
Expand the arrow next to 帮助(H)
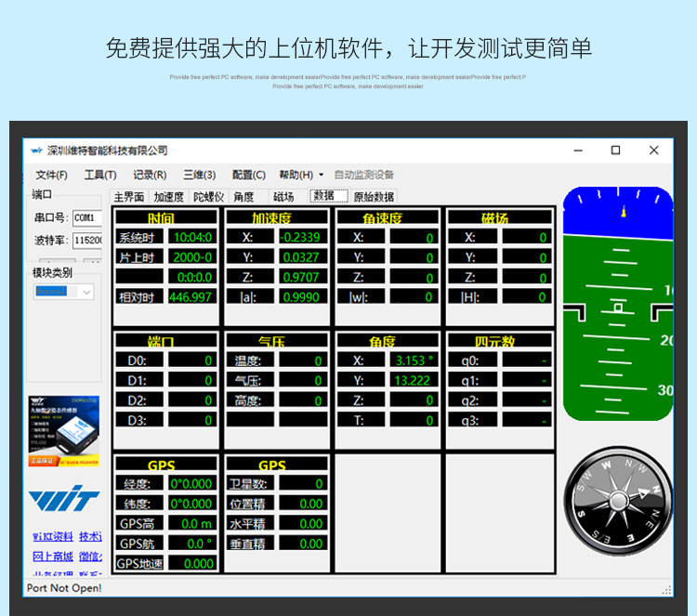click(321, 175)
